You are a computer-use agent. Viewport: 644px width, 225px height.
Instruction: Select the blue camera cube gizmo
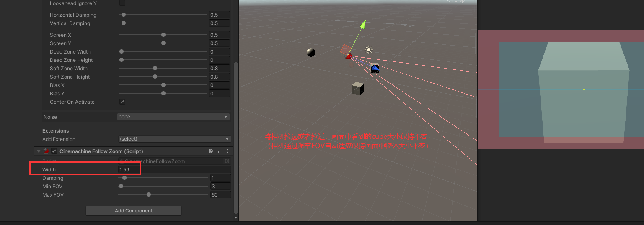tap(375, 68)
